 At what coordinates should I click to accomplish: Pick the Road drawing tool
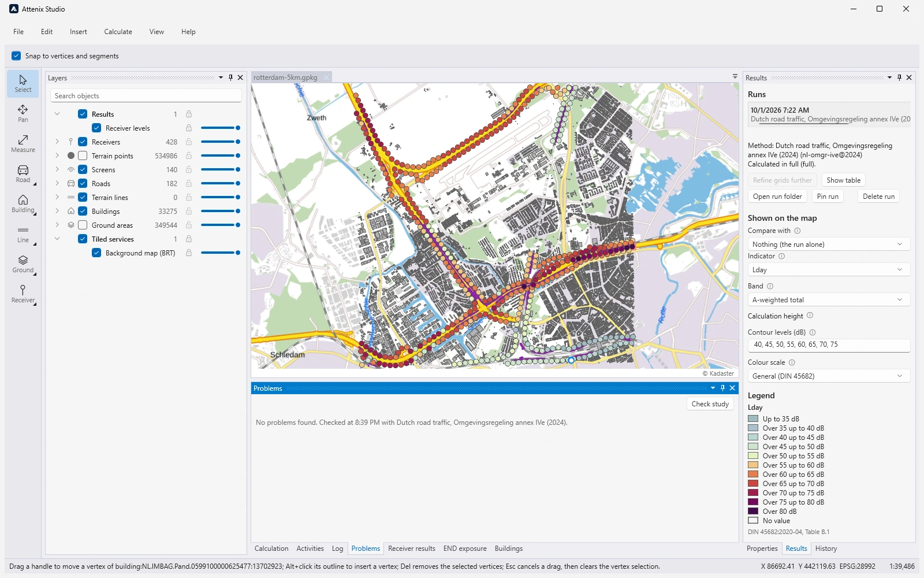pyautogui.click(x=23, y=174)
